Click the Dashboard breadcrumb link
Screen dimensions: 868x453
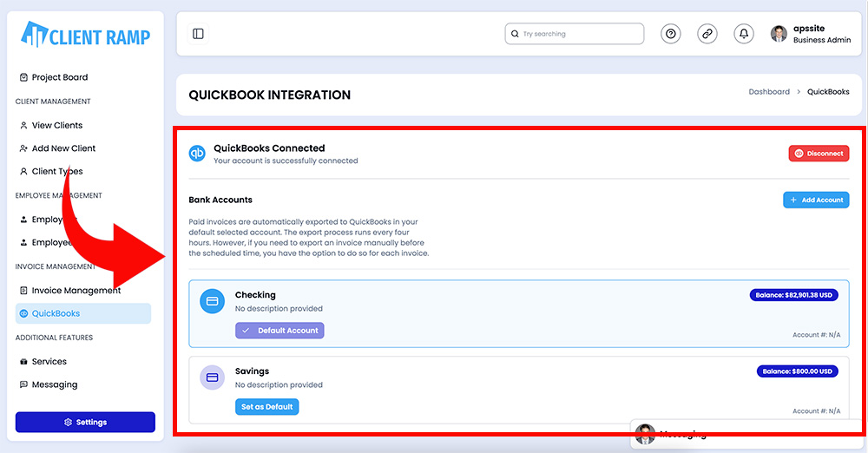(x=769, y=92)
